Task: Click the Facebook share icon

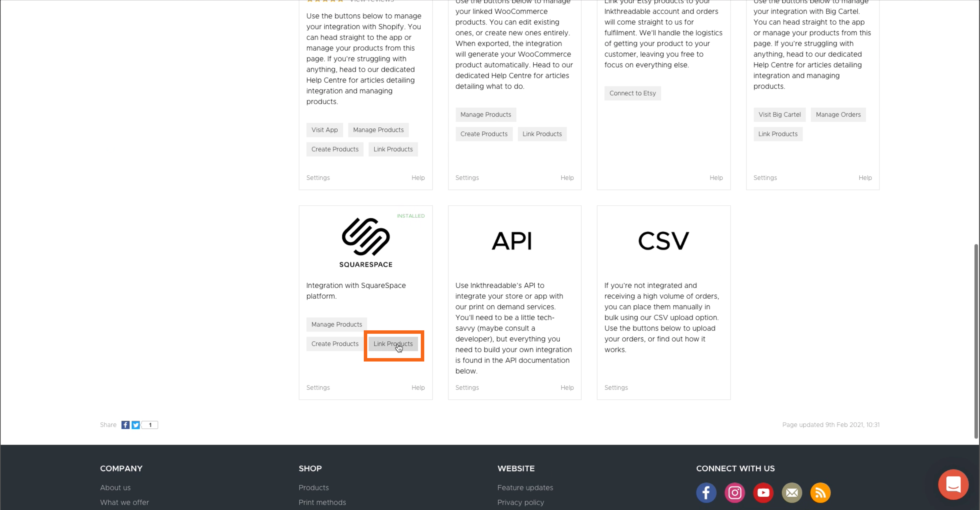Action: (125, 425)
